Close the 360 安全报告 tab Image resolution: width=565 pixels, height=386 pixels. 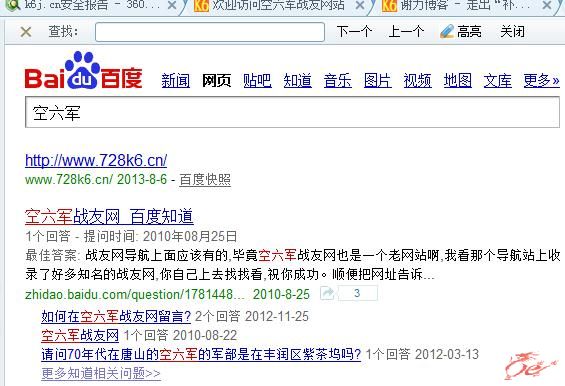coord(172,5)
